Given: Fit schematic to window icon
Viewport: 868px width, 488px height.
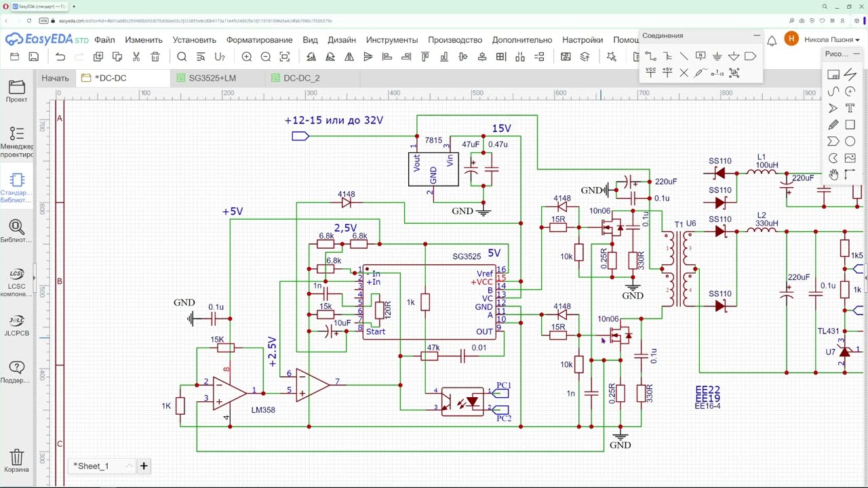Looking at the screenshot, I should pos(285,57).
